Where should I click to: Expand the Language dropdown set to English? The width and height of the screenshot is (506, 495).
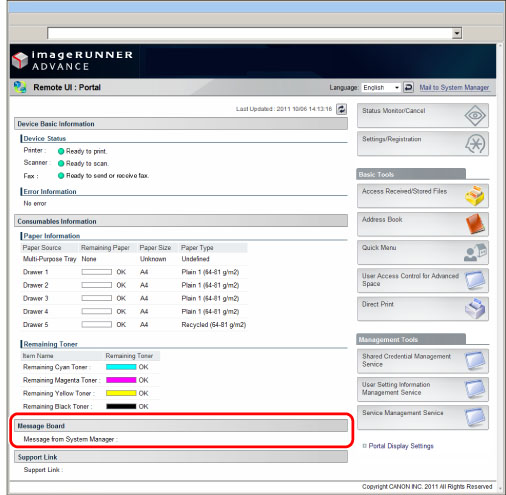click(x=381, y=87)
